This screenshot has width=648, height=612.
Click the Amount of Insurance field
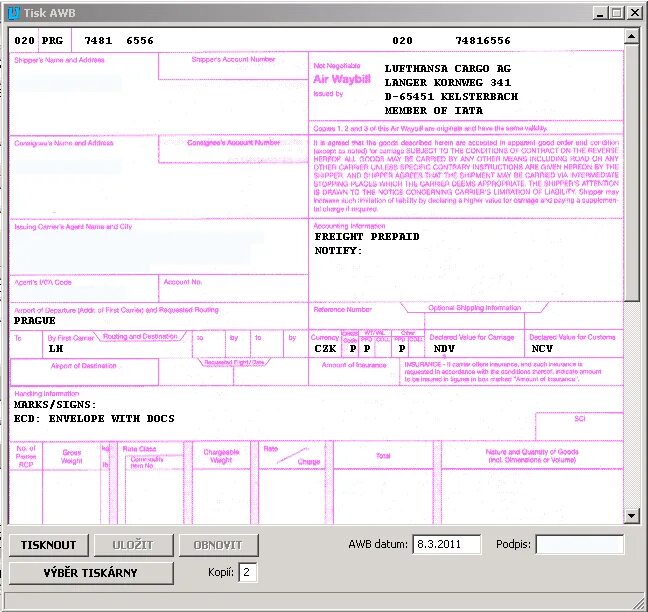tap(354, 372)
